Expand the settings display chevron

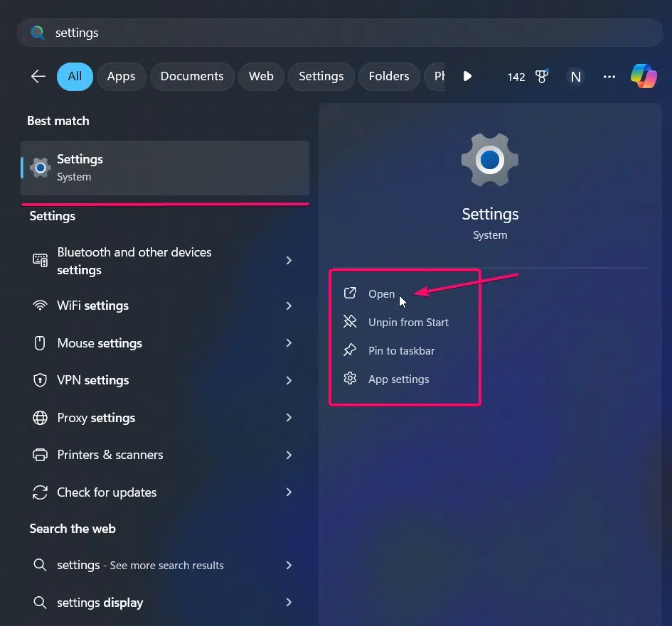289,602
